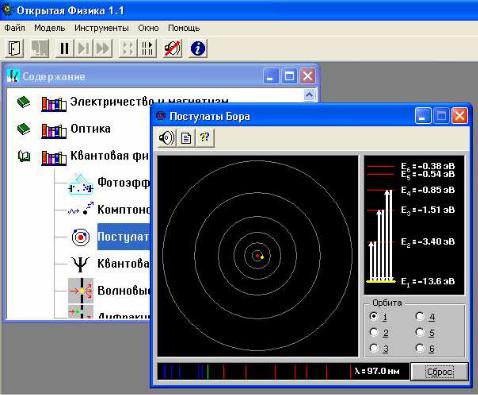Open the blue info icon
Image resolution: width=478 pixels, height=395 pixels.
click(198, 49)
